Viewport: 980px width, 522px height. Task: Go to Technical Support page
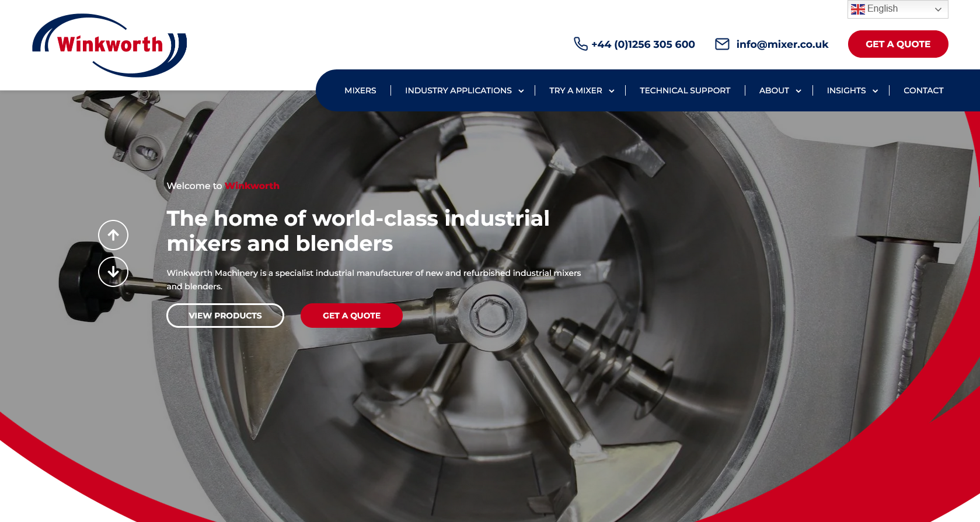point(685,90)
